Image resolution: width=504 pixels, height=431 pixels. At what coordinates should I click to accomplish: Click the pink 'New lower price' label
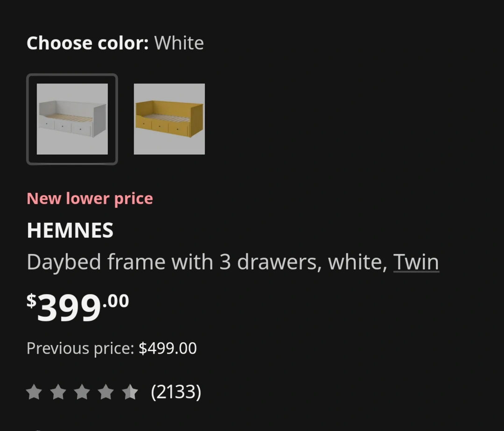click(90, 198)
